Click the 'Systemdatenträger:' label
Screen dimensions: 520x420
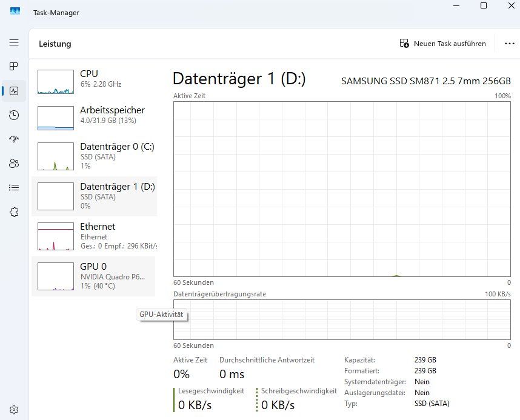tap(375, 382)
